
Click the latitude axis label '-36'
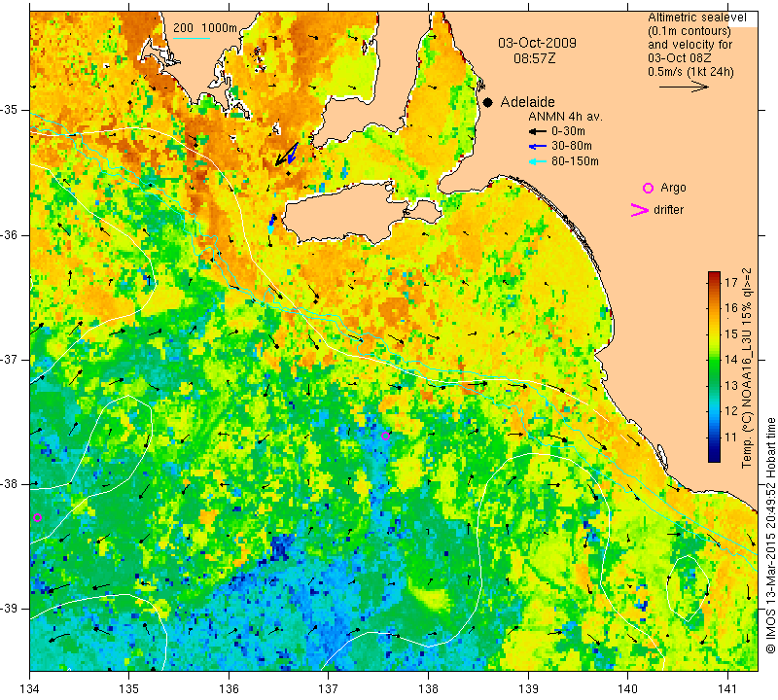pos(9,234)
